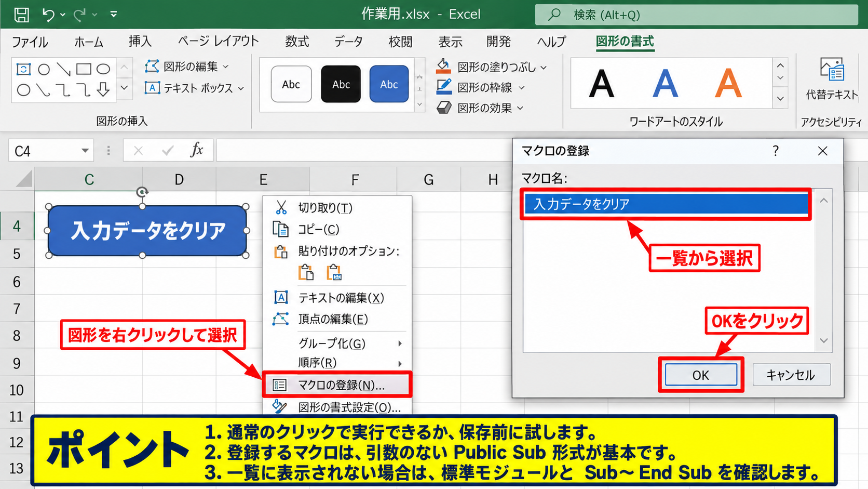Select the down arrow shape in shapes gallery

103,90
